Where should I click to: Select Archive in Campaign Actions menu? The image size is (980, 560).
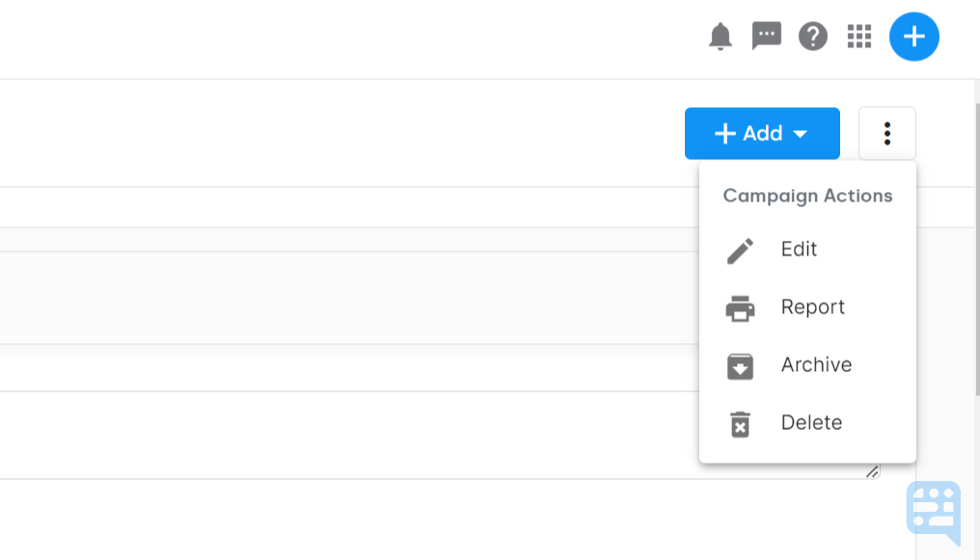pos(816,365)
